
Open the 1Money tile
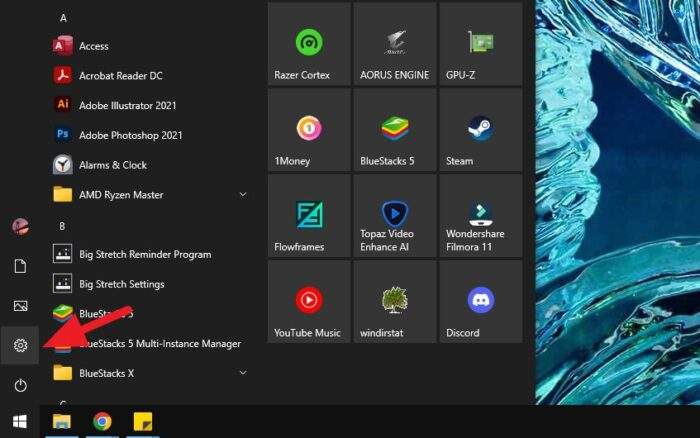pyautogui.click(x=309, y=129)
